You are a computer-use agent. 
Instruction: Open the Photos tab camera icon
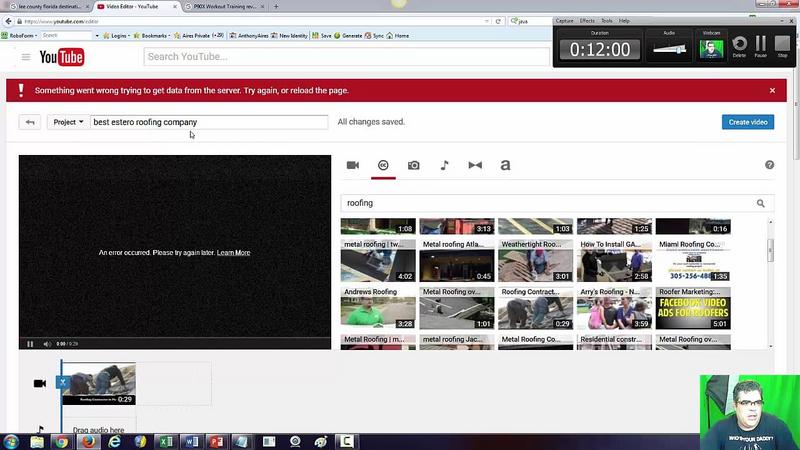(414, 165)
